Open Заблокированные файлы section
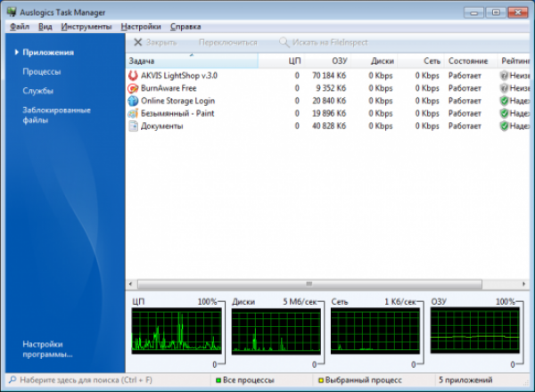The width and height of the screenshot is (535, 392). [56, 115]
